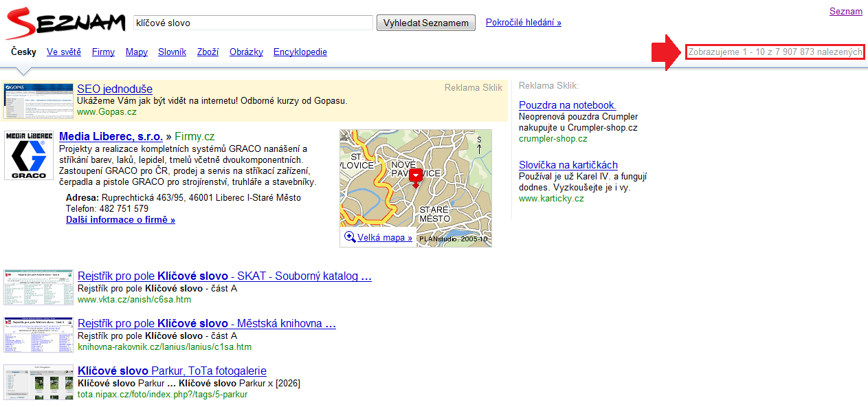The height and width of the screenshot is (407, 868).
Task: Click the magnifier icon beside 'Velká mapa'
Action: coord(350,237)
